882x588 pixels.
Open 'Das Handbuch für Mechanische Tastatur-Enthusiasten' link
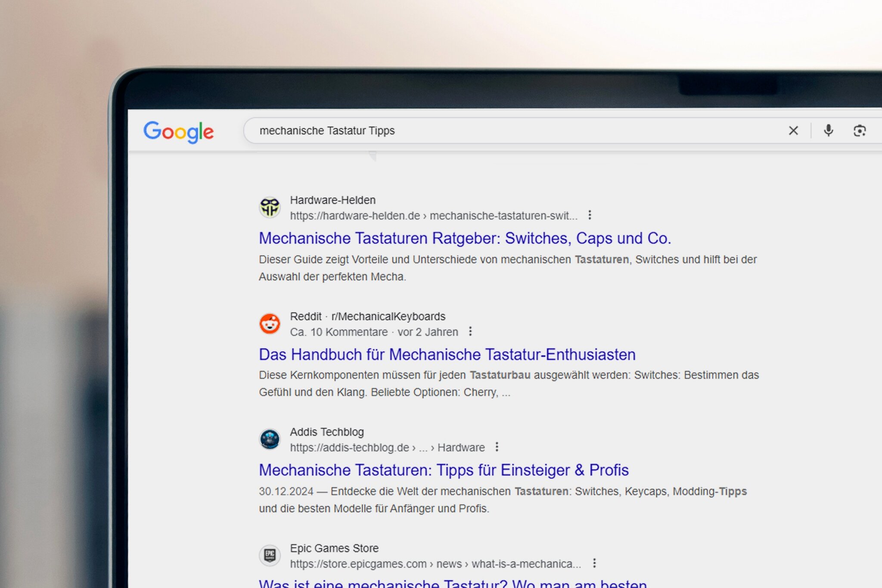coord(447,355)
